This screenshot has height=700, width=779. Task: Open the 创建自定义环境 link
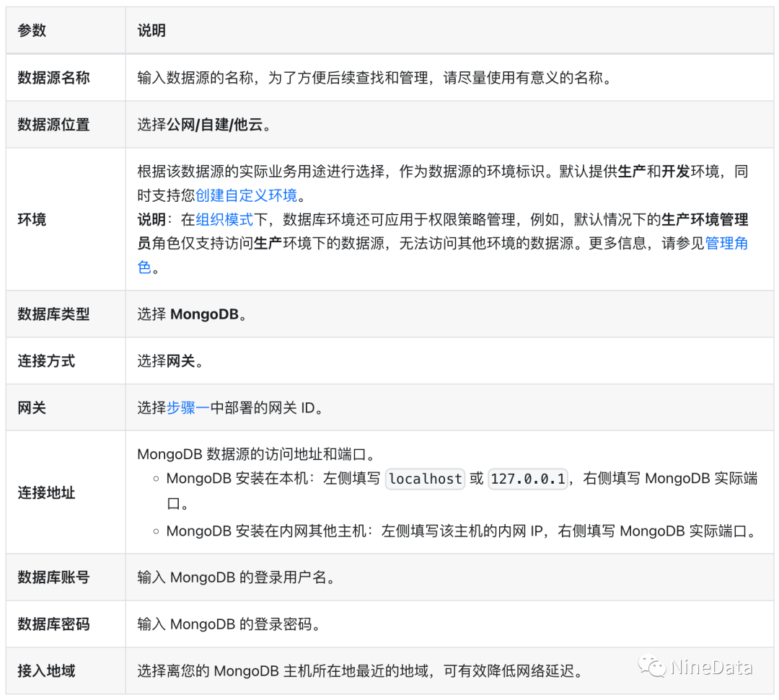point(246,195)
